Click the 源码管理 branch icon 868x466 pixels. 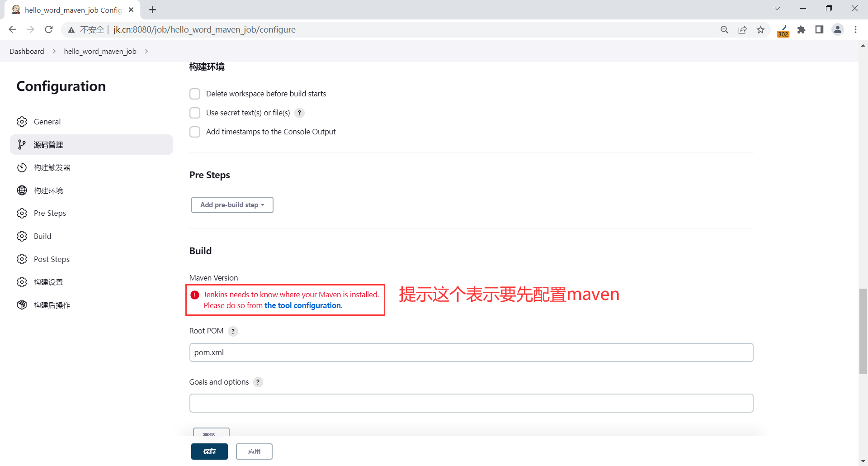click(22, 144)
